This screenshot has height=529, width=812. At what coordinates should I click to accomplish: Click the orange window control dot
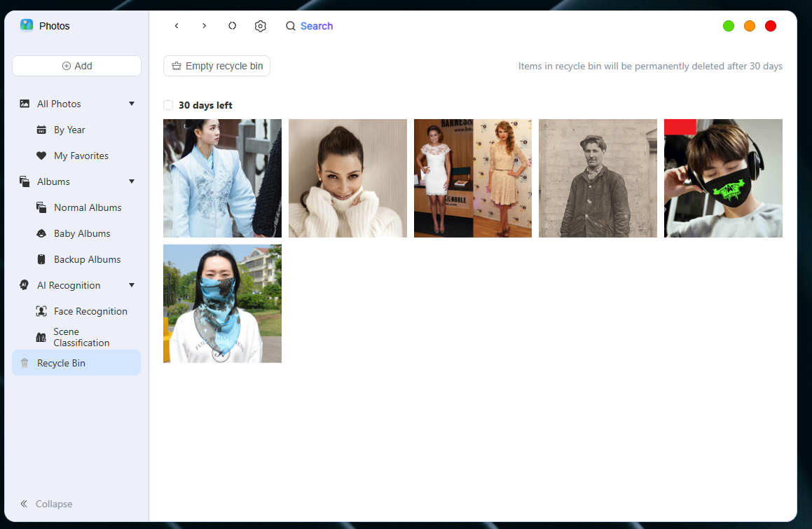click(x=750, y=26)
